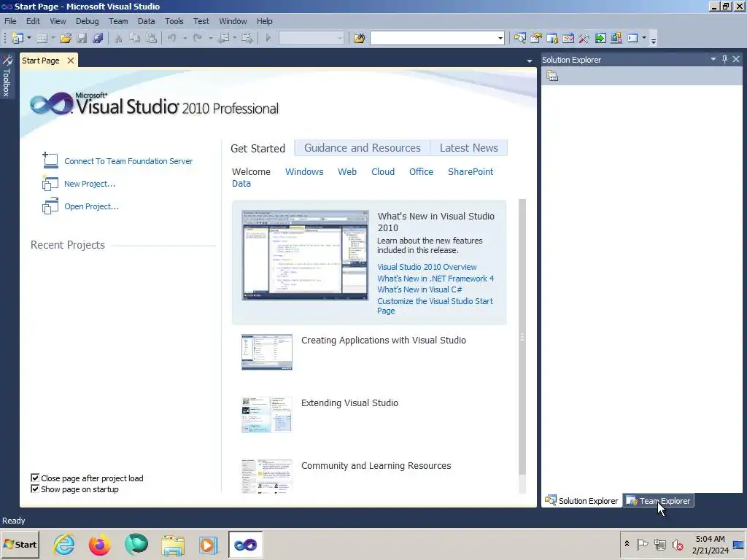
Task: Click the What's New in Visual Studio thumbnail
Action: pyautogui.click(x=305, y=255)
